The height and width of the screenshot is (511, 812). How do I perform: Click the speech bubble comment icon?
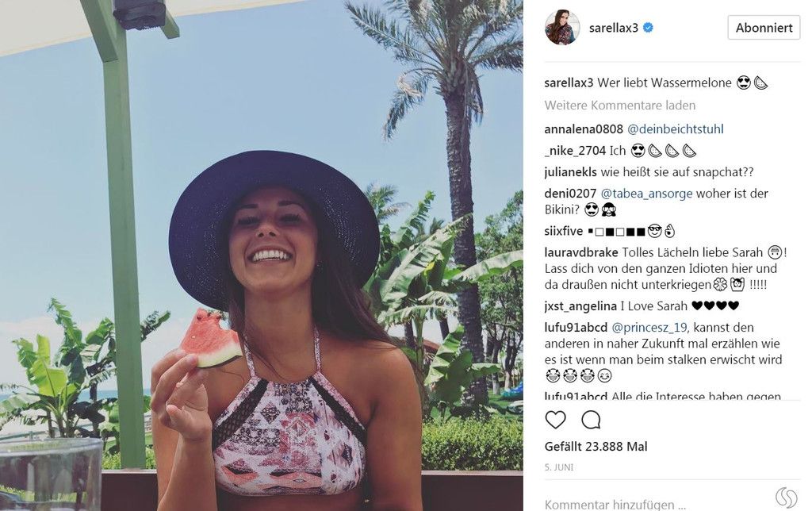(591, 420)
